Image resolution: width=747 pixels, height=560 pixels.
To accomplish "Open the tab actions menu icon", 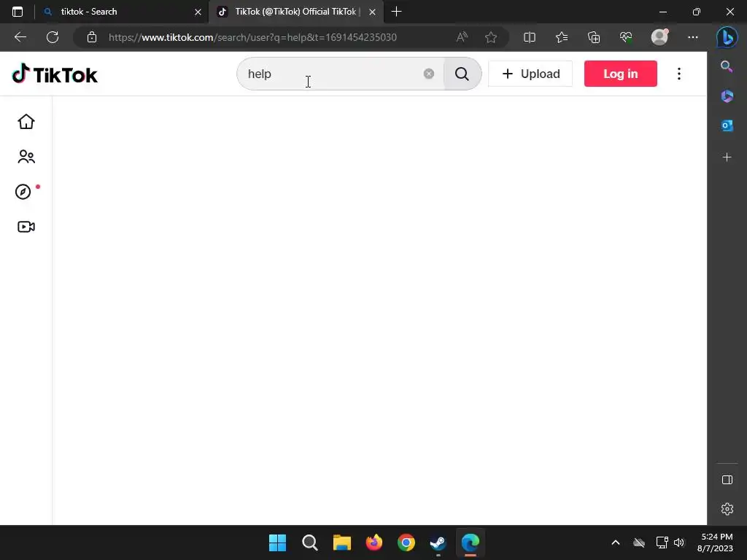I will tap(18, 12).
